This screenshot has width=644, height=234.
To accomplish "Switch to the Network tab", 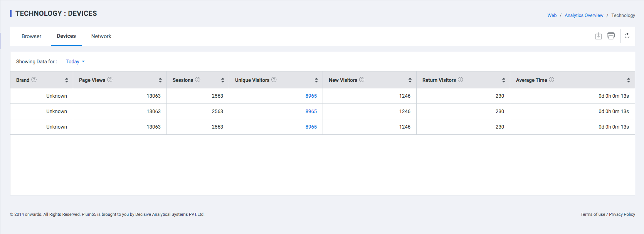I will point(101,36).
